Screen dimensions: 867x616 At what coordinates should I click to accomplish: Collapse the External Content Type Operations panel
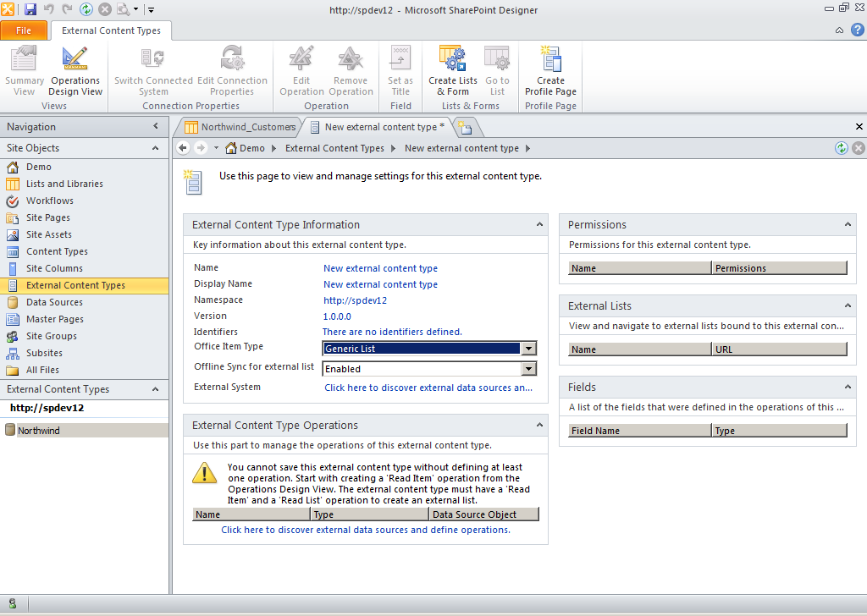(x=539, y=425)
